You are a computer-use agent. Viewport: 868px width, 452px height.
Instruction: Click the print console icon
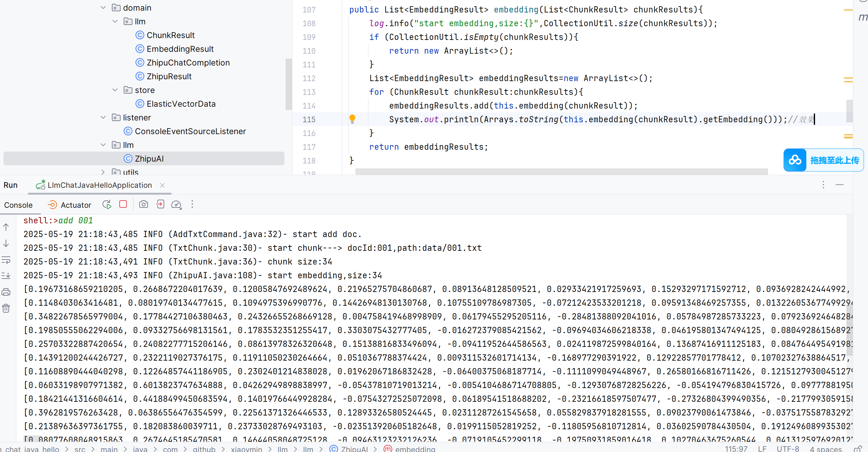[x=6, y=292]
